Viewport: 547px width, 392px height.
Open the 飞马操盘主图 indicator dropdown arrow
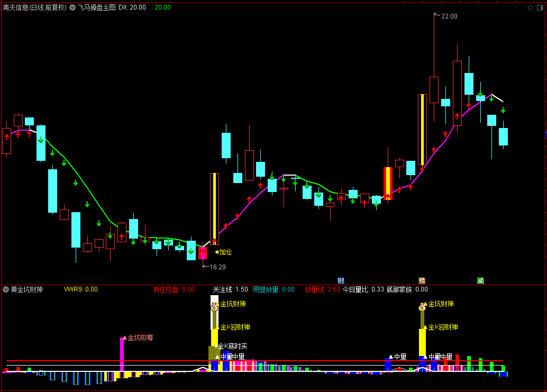point(72,7)
